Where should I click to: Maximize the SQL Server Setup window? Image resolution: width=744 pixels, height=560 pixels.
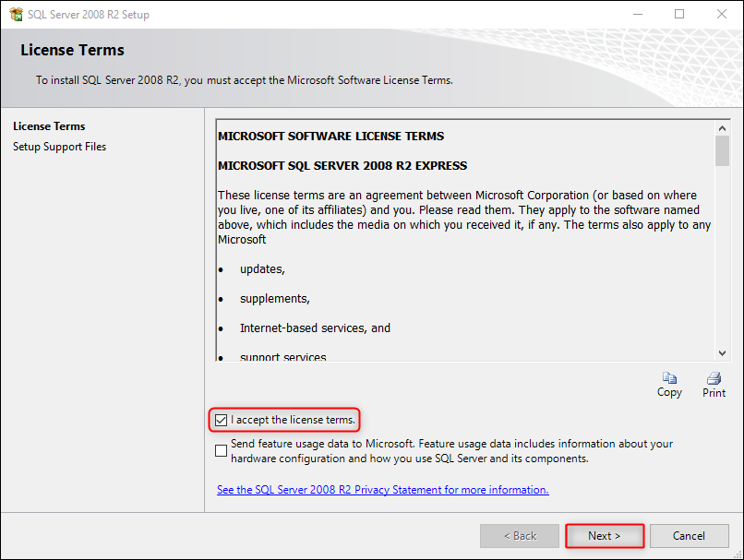[x=679, y=14]
